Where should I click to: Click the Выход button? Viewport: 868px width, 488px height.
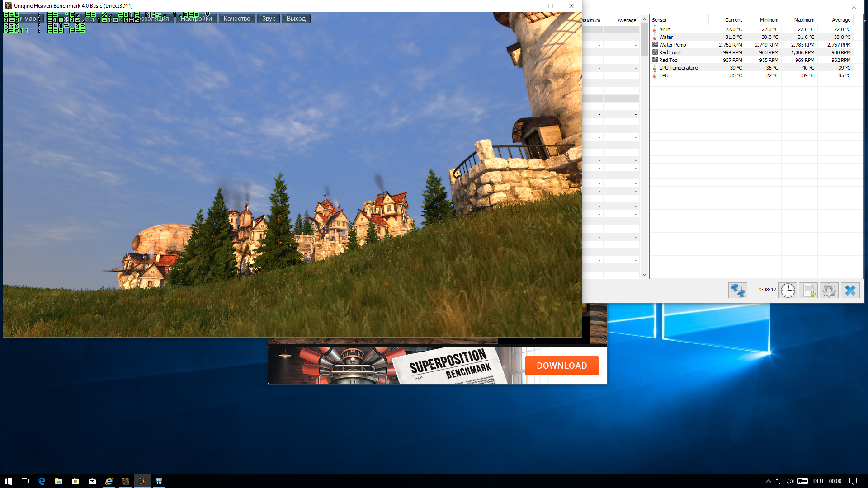click(296, 19)
